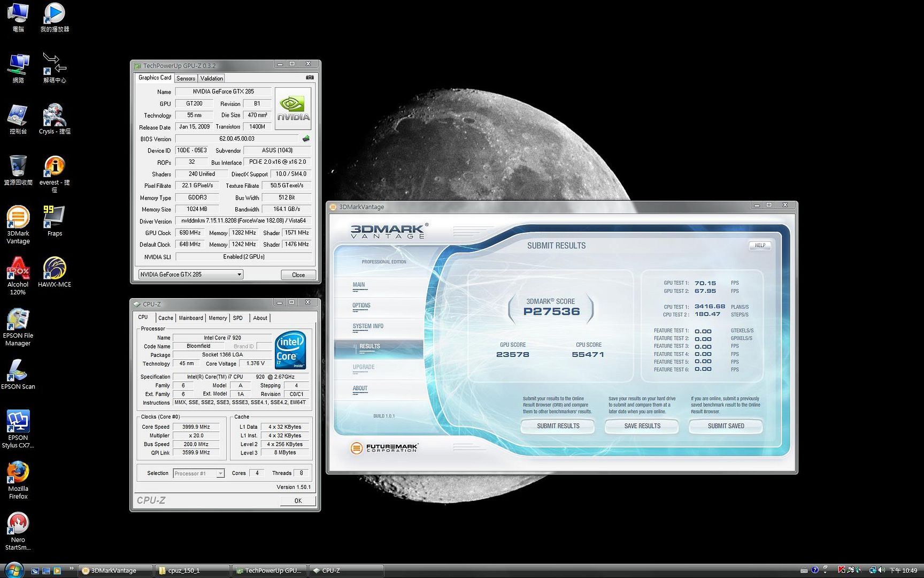Open the Network desktop icon
Viewport: 924px width, 578px height.
18,68
